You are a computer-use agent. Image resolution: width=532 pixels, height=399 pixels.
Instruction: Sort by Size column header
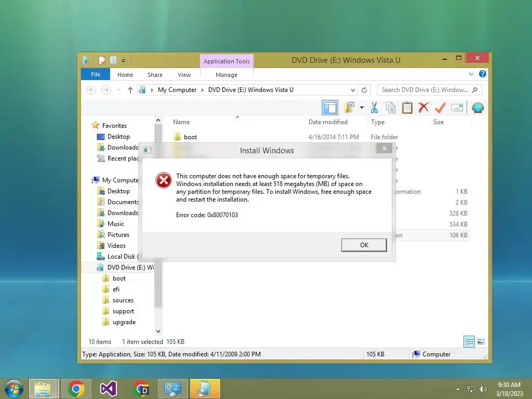coord(438,122)
